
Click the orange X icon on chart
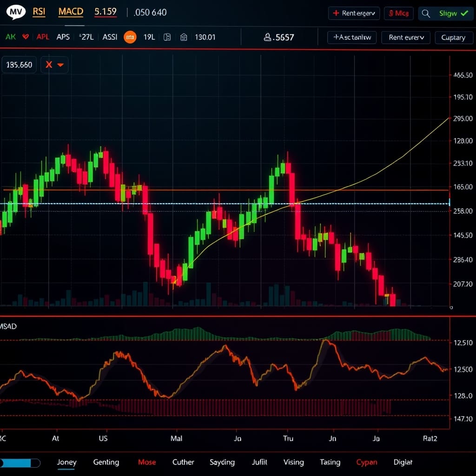point(49,65)
